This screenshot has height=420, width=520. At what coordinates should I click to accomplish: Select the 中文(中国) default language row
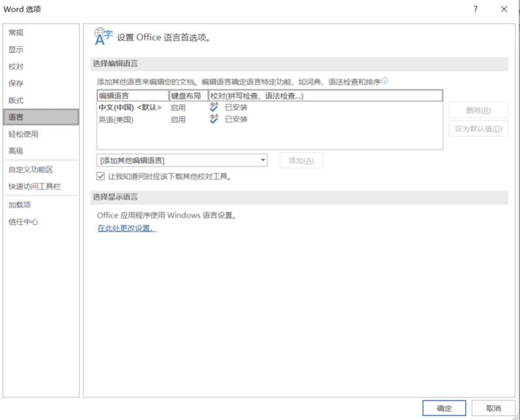point(130,107)
